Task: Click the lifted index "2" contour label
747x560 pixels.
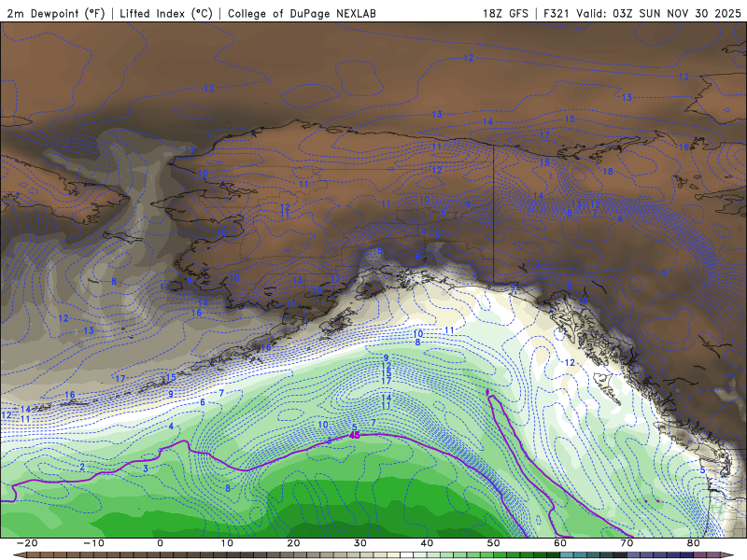Action: tap(82, 468)
